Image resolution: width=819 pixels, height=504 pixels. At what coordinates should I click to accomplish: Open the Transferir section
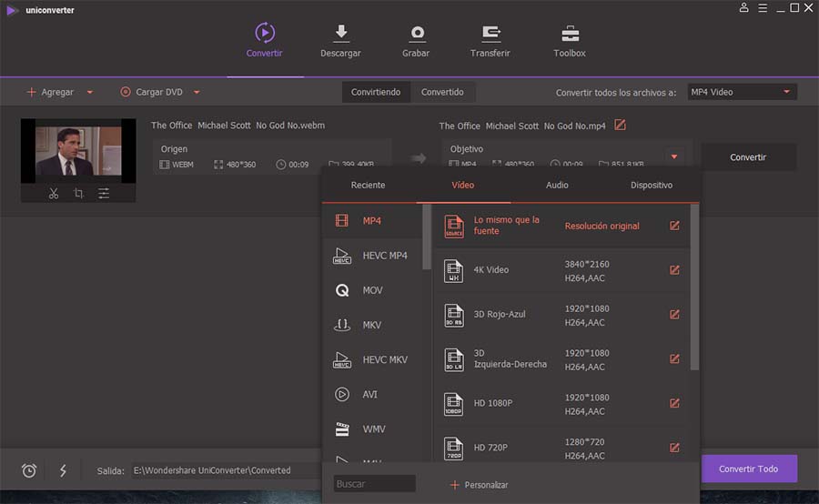(x=490, y=41)
